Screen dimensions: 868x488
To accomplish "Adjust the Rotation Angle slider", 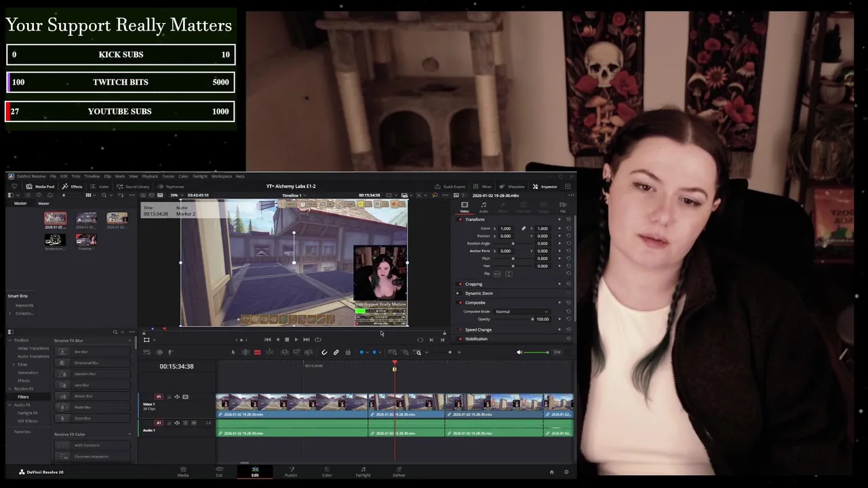I will [x=513, y=243].
